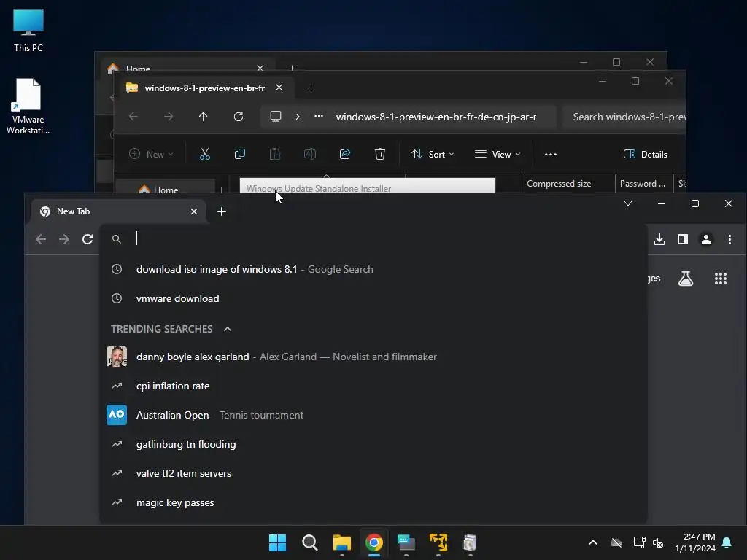Click the Windows Start button
This screenshot has height=560, width=747.
coord(277,542)
